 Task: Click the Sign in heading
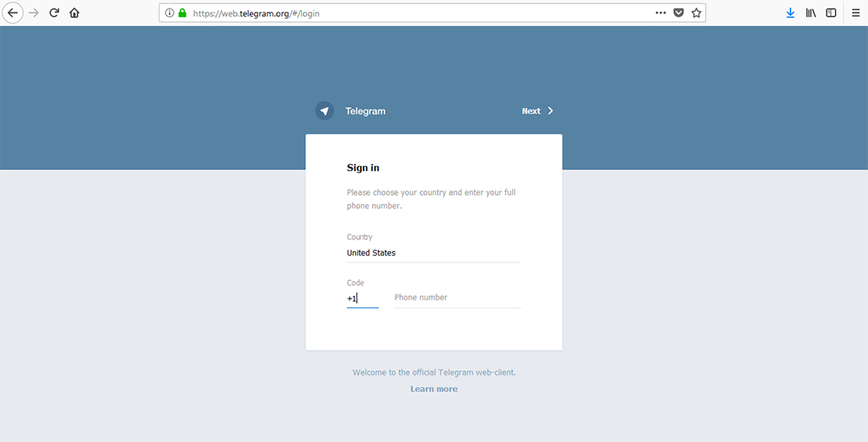tap(363, 168)
